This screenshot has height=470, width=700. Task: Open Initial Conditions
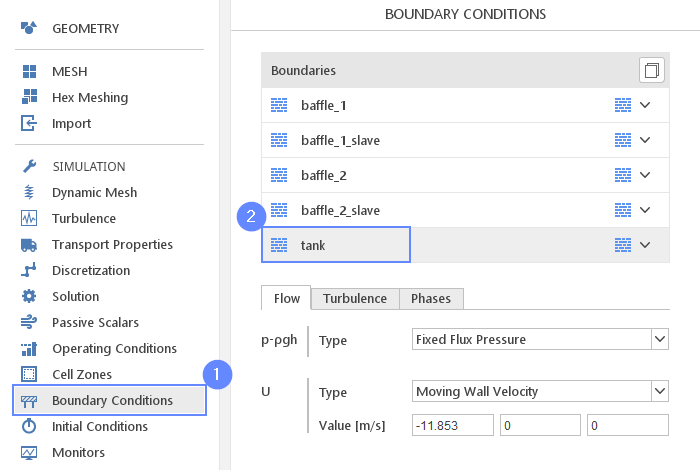click(100, 426)
